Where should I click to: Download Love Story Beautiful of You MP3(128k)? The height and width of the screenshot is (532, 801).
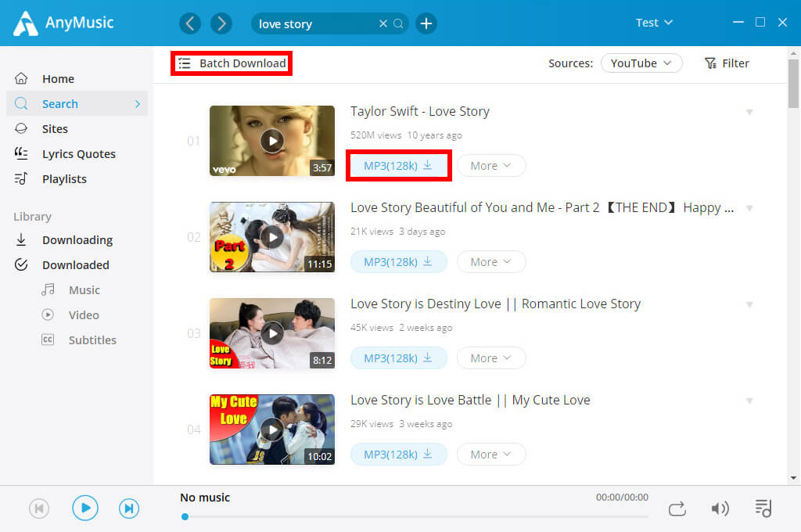[398, 261]
